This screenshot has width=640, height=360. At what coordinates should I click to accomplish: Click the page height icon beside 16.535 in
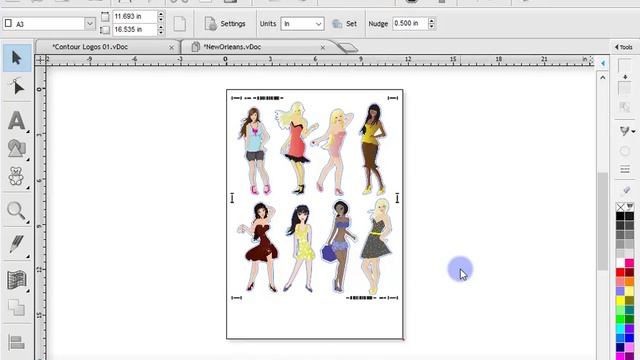click(x=105, y=30)
